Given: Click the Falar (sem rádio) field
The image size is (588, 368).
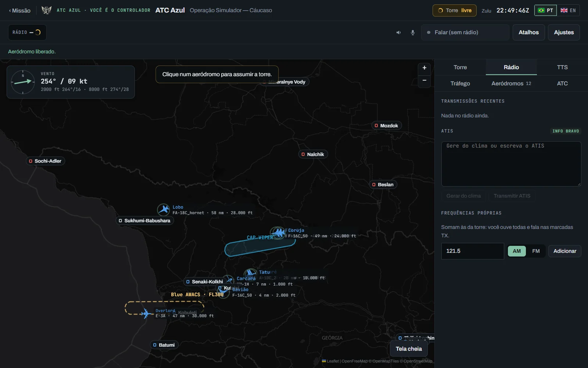Looking at the screenshot, I should (x=465, y=32).
